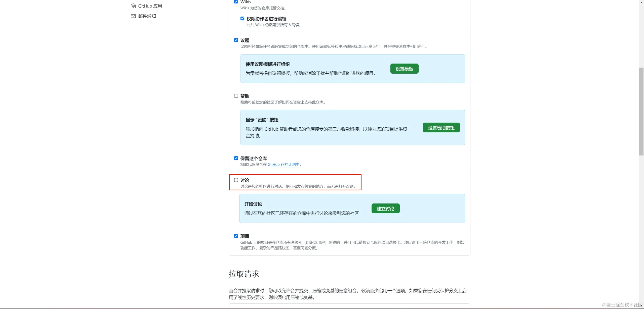Uncheck the 项目 checkbox
644x309 pixels.
[x=236, y=236]
